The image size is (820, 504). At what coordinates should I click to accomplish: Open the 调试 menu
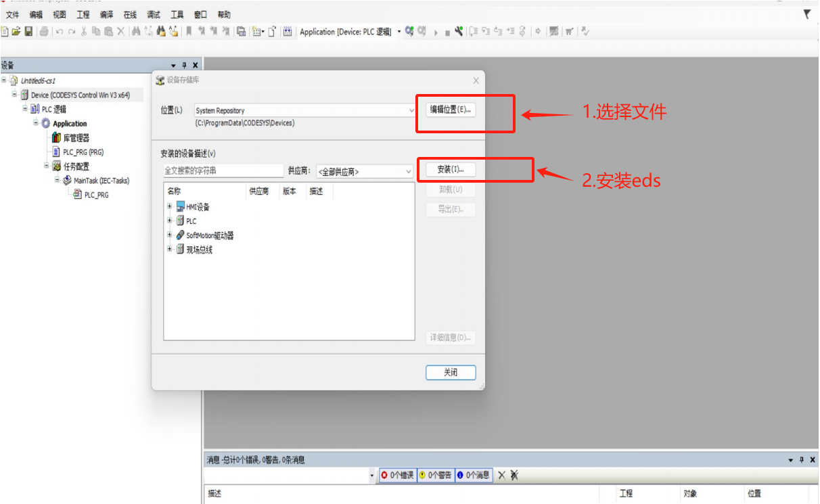pos(154,14)
